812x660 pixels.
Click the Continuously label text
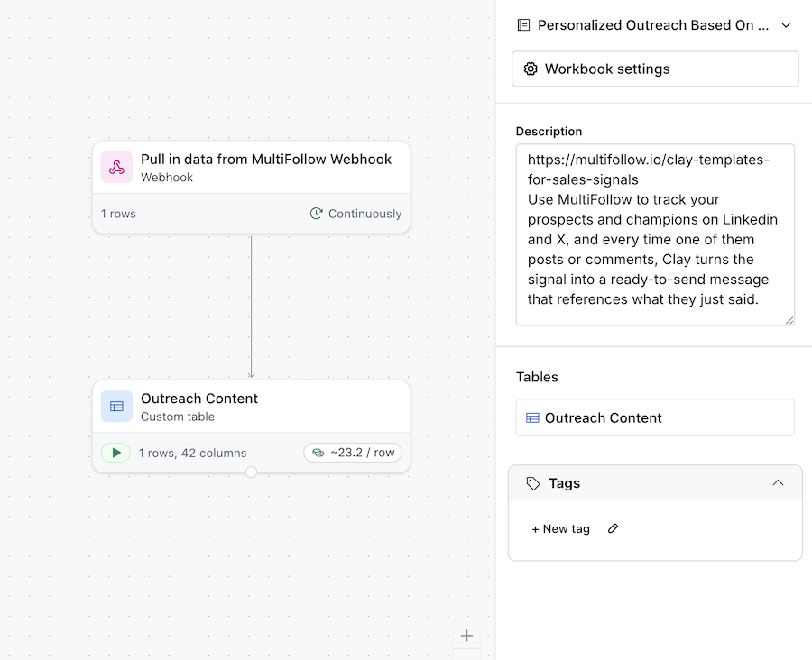click(x=365, y=214)
